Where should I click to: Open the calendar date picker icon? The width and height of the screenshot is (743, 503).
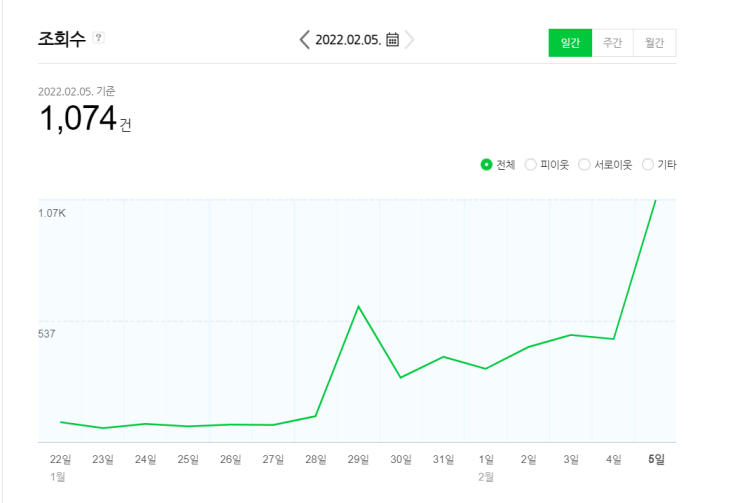pyautogui.click(x=392, y=39)
